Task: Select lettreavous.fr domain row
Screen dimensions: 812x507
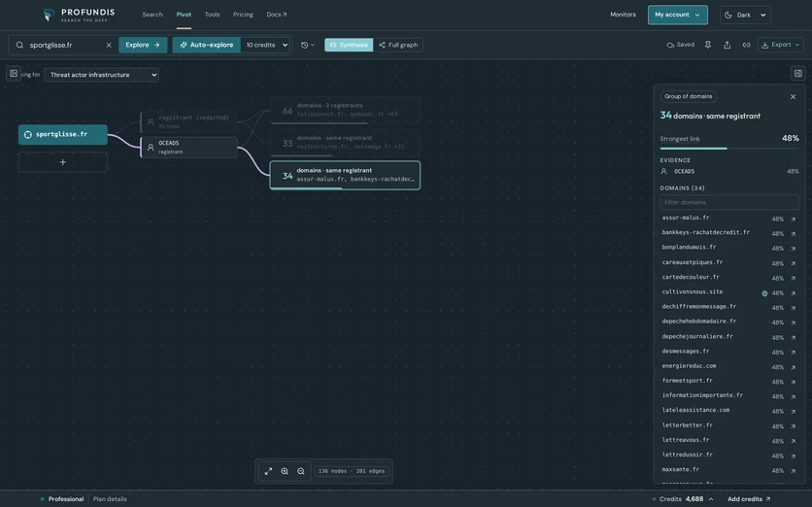Action: pyautogui.click(x=729, y=440)
